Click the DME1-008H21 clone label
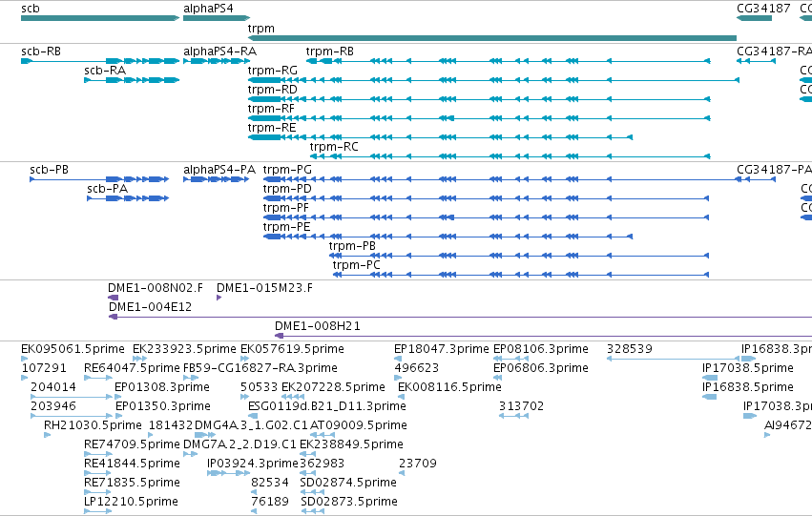This screenshot has height=516, width=812. pos(318,326)
